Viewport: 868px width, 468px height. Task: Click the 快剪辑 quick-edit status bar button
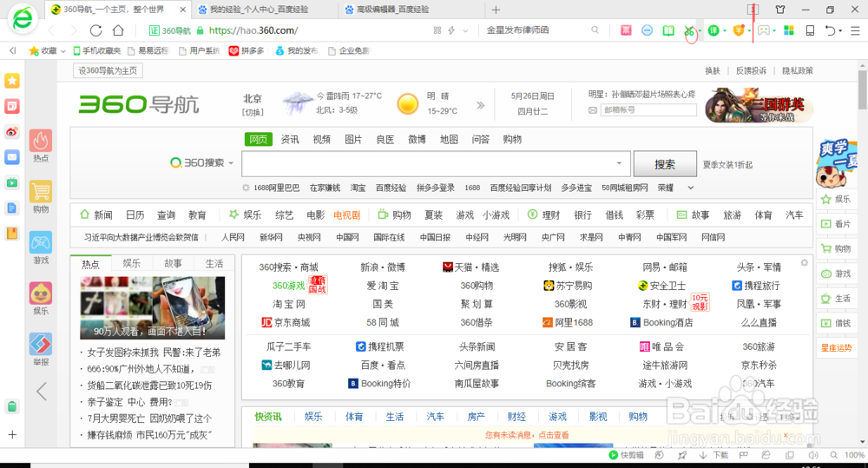[626, 455]
